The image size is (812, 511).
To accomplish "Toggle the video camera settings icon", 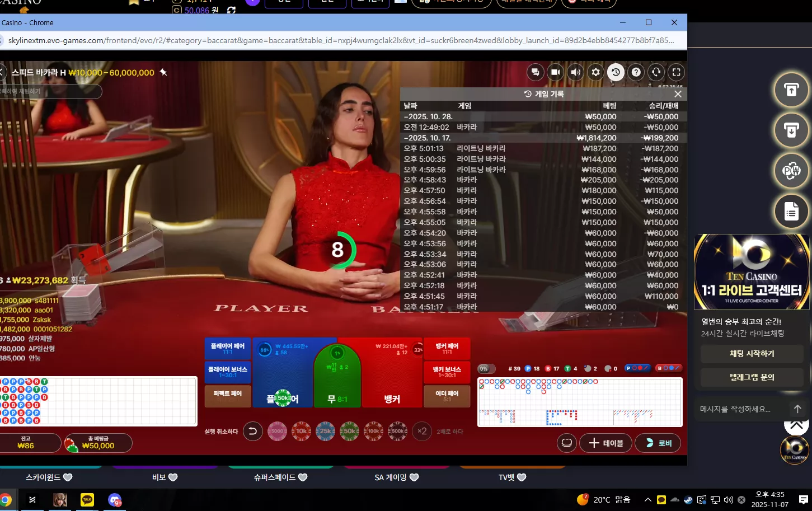I will pyautogui.click(x=556, y=72).
